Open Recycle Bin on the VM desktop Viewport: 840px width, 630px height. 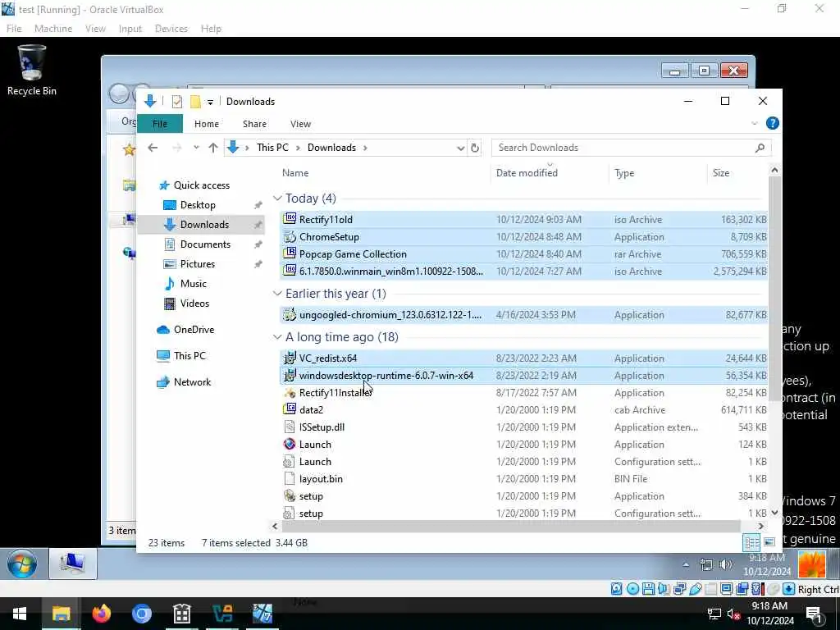pos(32,71)
